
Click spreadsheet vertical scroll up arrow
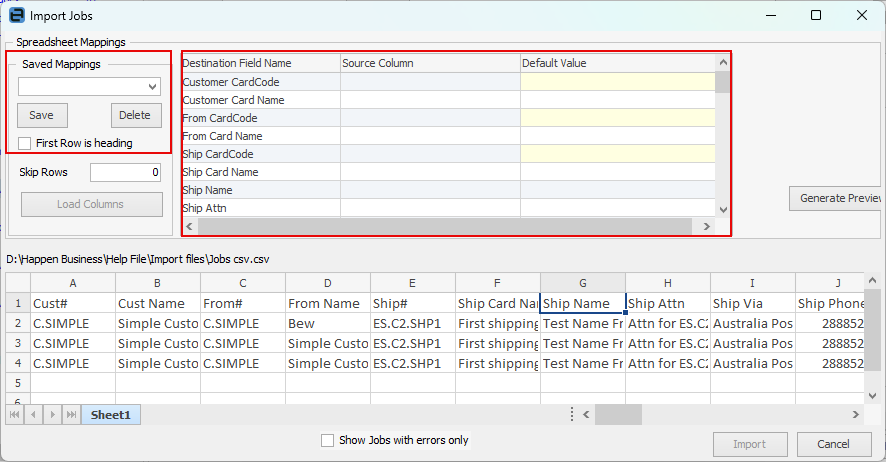873,280
